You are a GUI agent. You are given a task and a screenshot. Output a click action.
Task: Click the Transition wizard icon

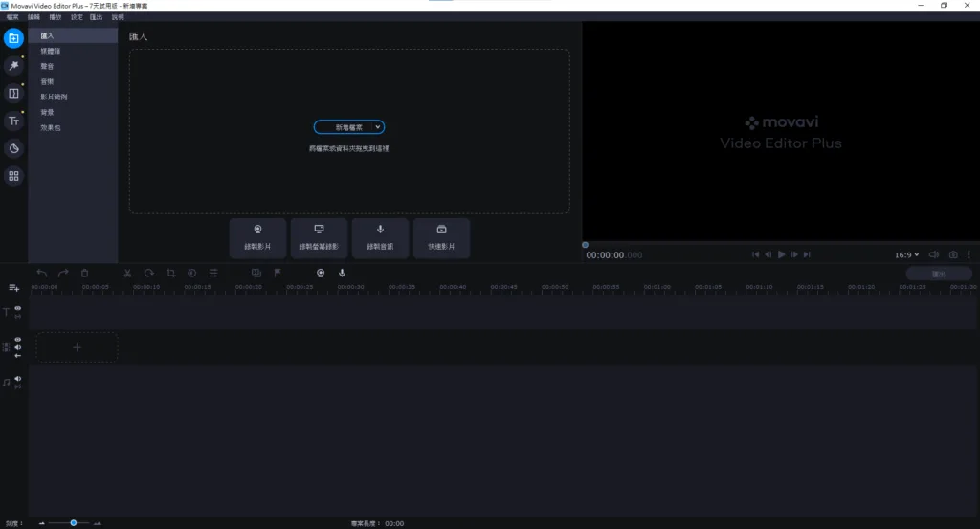(256, 273)
